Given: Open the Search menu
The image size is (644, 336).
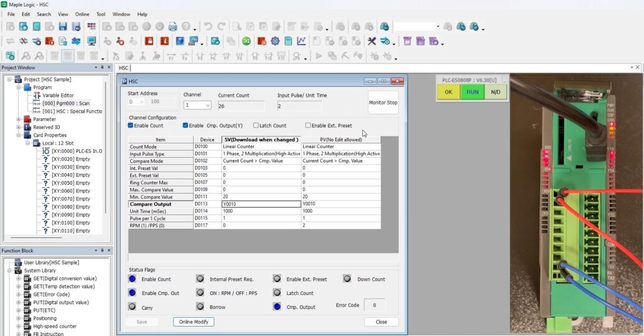Looking at the screenshot, I should (44, 14).
